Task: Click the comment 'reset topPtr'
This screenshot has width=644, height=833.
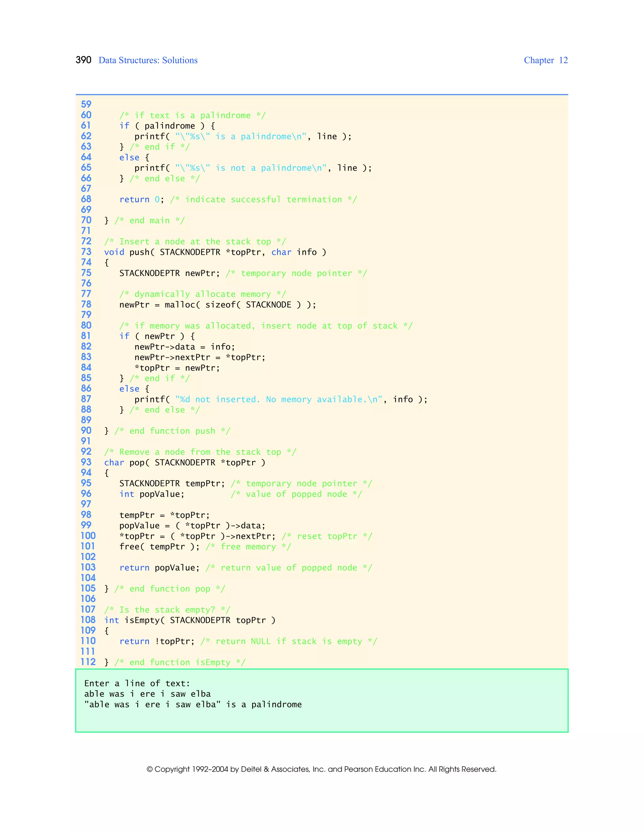Action: [x=327, y=536]
